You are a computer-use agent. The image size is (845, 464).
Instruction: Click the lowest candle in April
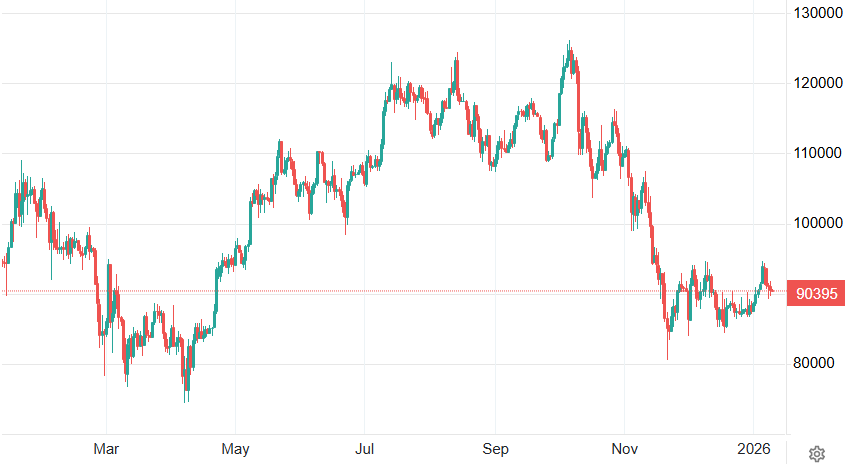click(186, 398)
